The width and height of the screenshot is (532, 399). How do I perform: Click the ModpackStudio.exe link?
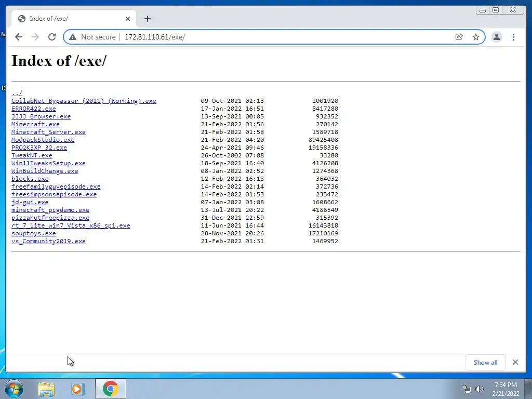pos(43,140)
